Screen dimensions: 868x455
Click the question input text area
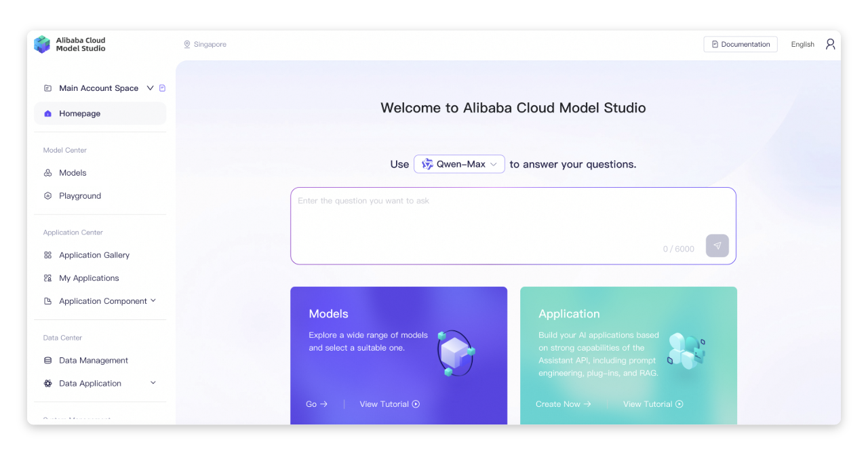[x=513, y=226]
